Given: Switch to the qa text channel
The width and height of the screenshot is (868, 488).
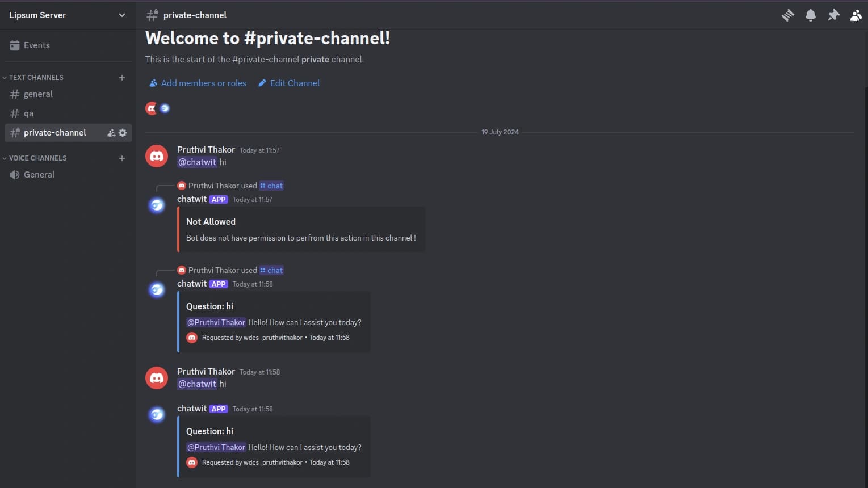Looking at the screenshot, I should [68, 113].
